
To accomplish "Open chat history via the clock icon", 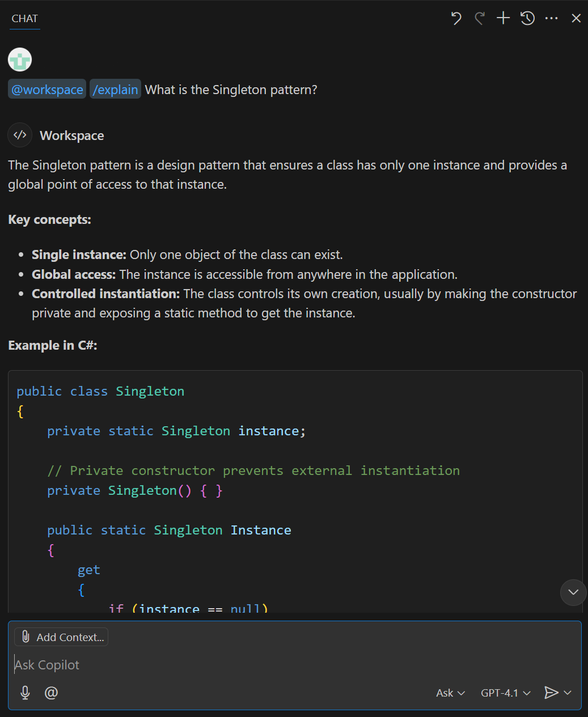I will click(527, 18).
